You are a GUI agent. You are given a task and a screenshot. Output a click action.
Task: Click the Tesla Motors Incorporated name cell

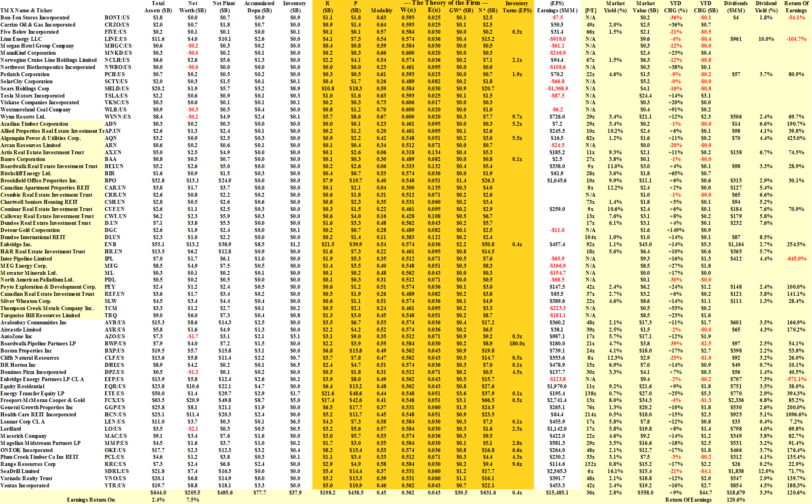tap(33, 96)
